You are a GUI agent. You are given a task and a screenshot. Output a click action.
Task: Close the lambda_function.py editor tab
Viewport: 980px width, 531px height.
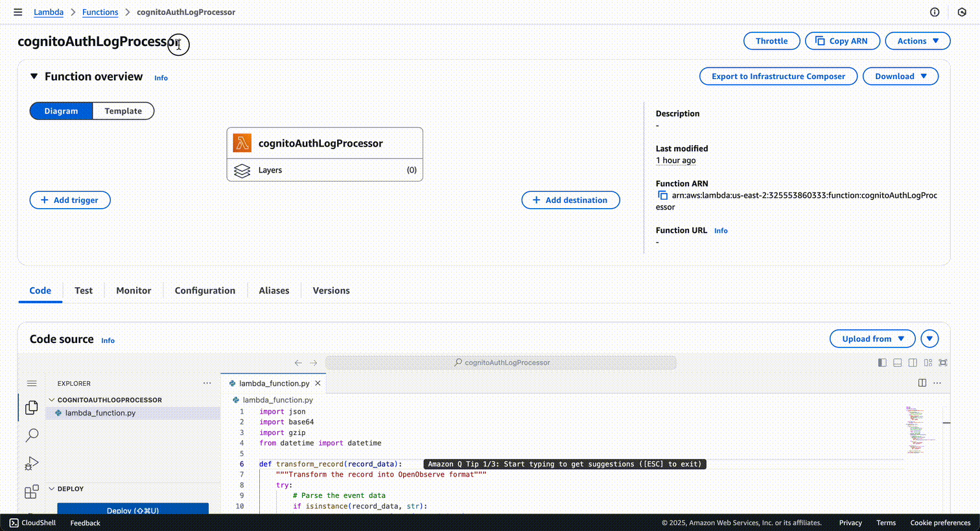pyautogui.click(x=318, y=383)
